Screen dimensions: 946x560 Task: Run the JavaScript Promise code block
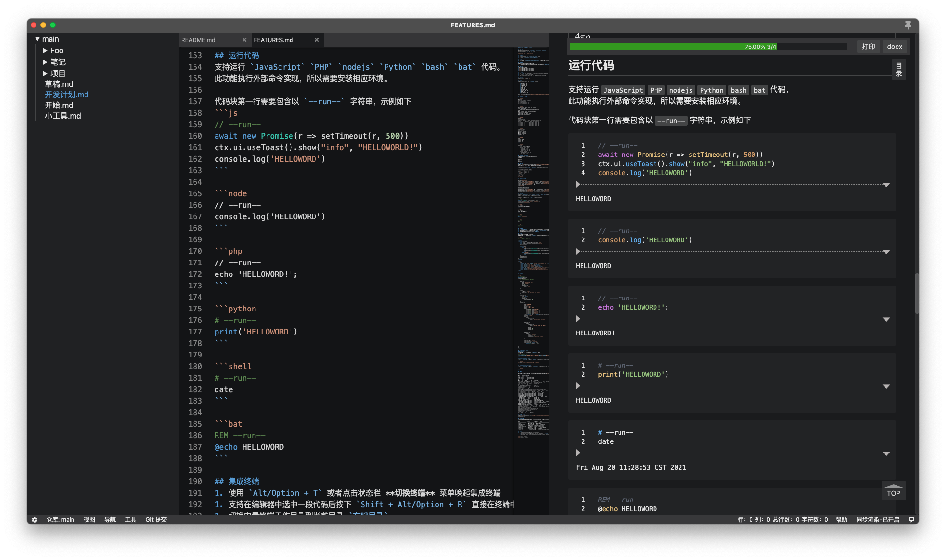pos(578,184)
